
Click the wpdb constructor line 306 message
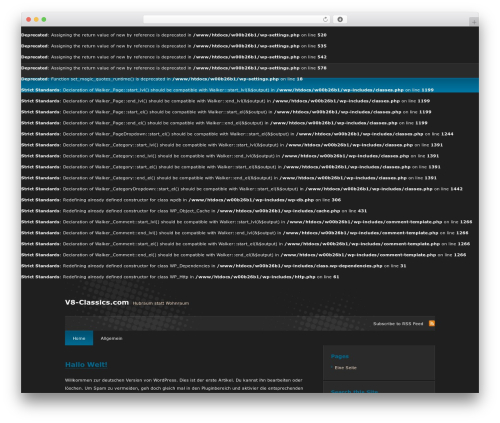coord(181,200)
